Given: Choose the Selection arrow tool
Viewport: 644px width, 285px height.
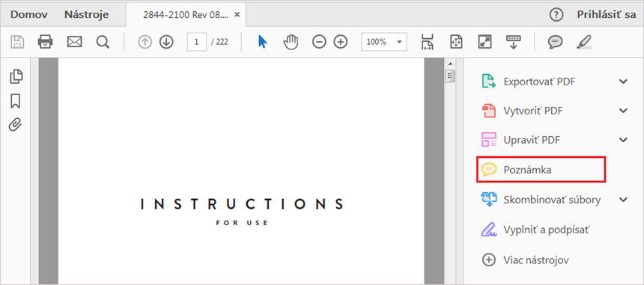Looking at the screenshot, I should click(262, 42).
